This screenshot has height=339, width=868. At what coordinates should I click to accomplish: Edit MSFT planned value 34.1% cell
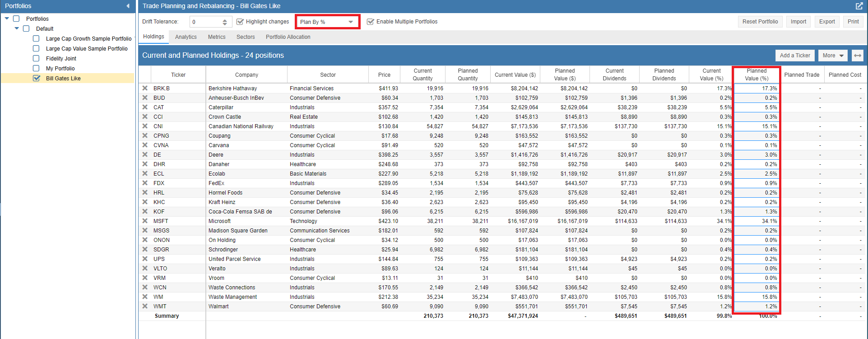click(x=757, y=221)
